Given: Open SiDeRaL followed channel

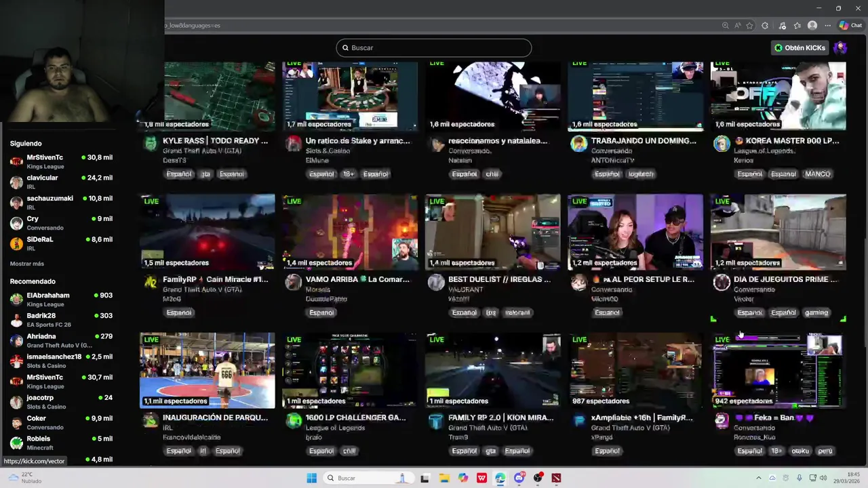Looking at the screenshot, I should click(61, 243).
